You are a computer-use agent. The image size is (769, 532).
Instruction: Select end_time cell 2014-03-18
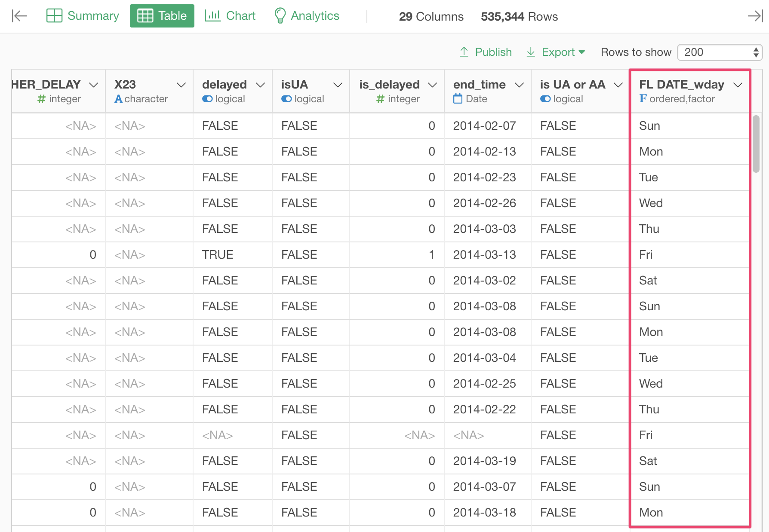[x=488, y=513]
